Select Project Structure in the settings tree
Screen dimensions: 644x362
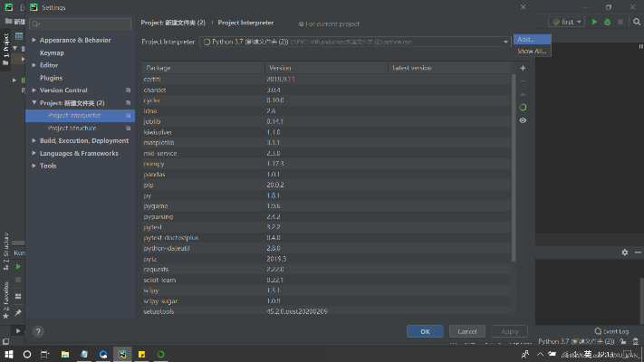pos(72,128)
